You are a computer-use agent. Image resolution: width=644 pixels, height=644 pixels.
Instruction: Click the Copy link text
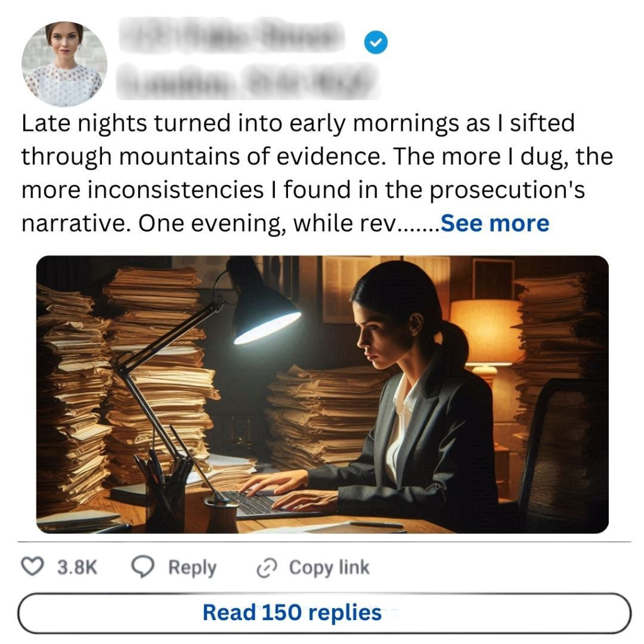[329, 567]
